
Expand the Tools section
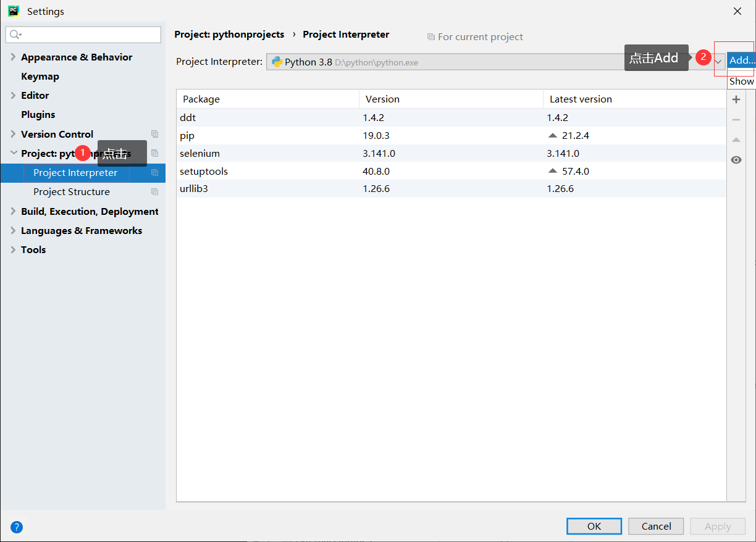tap(13, 249)
